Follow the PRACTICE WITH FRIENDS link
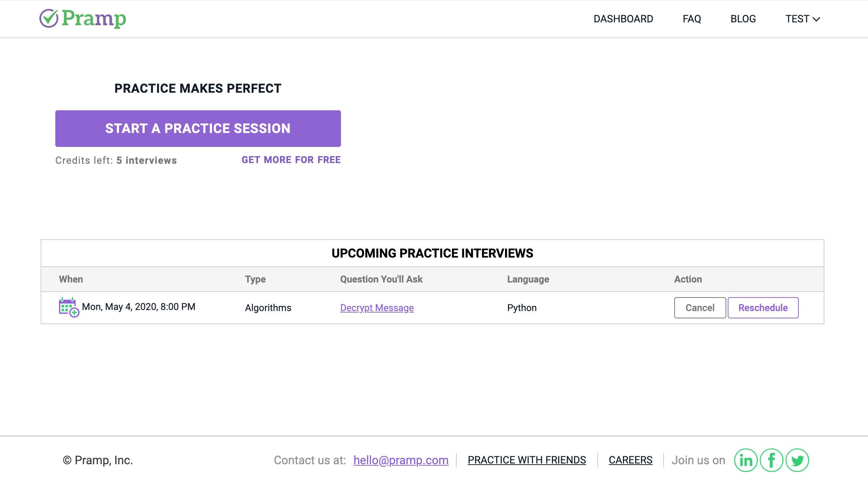The width and height of the screenshot is (868, 484). [527, 460]
